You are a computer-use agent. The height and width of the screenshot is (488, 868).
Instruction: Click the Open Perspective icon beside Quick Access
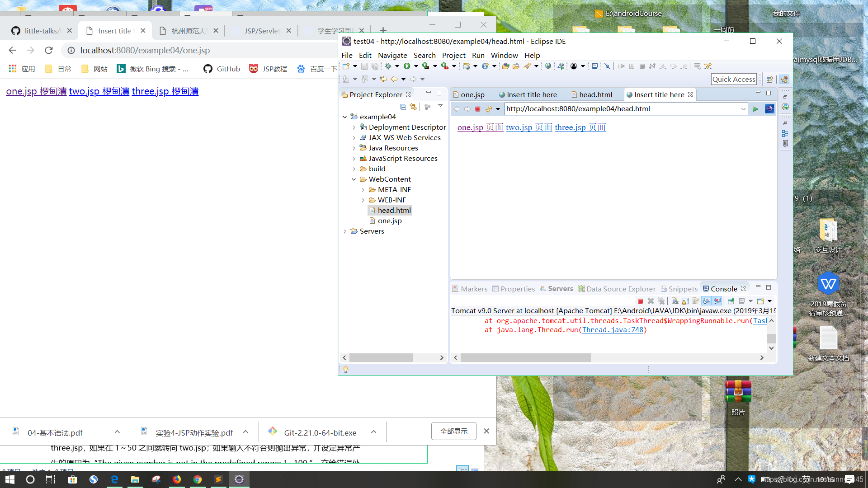click(769, 80)
